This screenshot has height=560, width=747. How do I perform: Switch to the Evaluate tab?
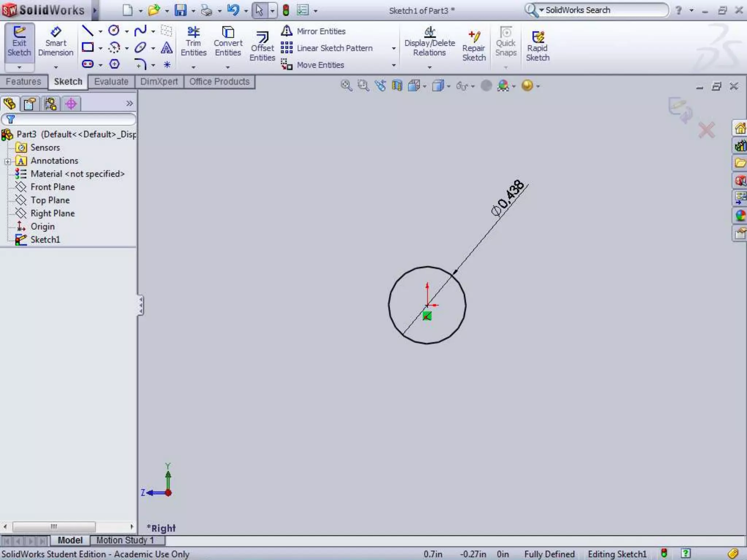tap(111, 82)
